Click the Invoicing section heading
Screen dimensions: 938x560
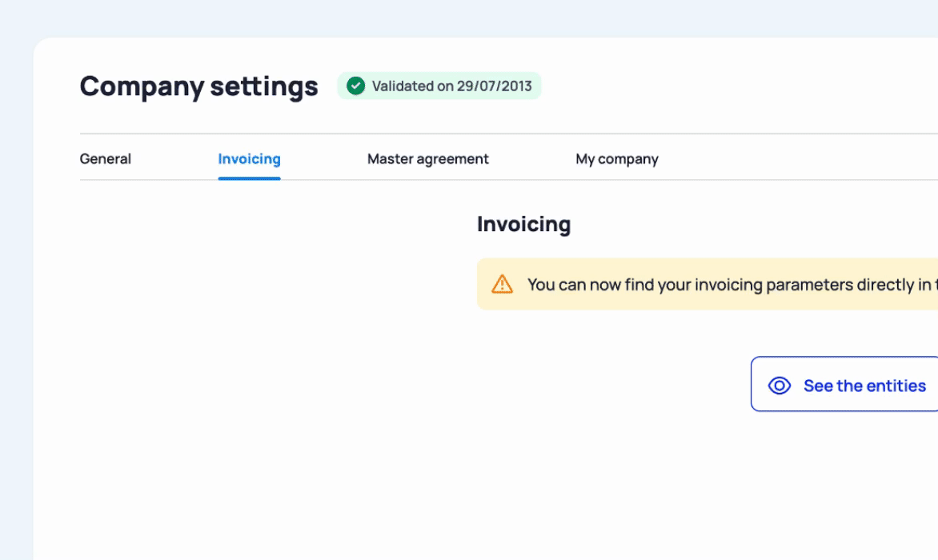(523, 224)
